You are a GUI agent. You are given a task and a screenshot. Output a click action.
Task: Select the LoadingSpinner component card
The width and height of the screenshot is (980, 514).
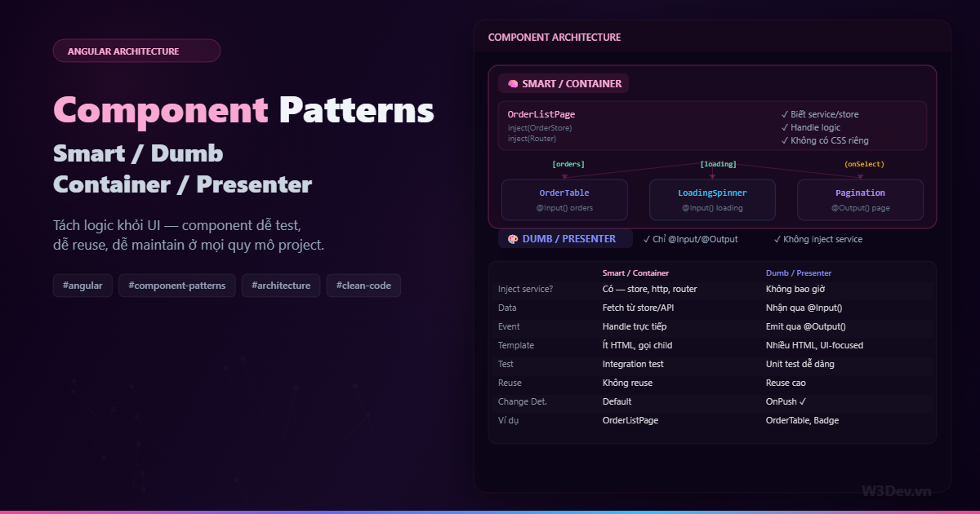pos(711,200)
